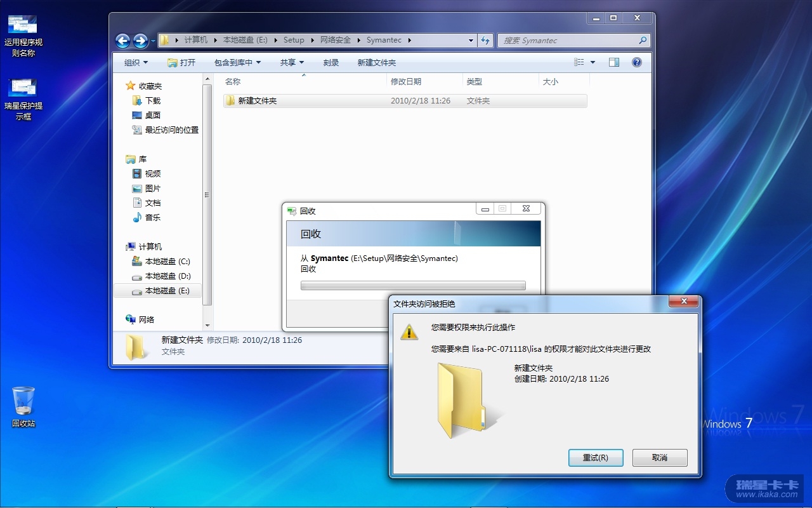Click the folder icon in the details pane
Screen dimensions: 812x508
136,347
